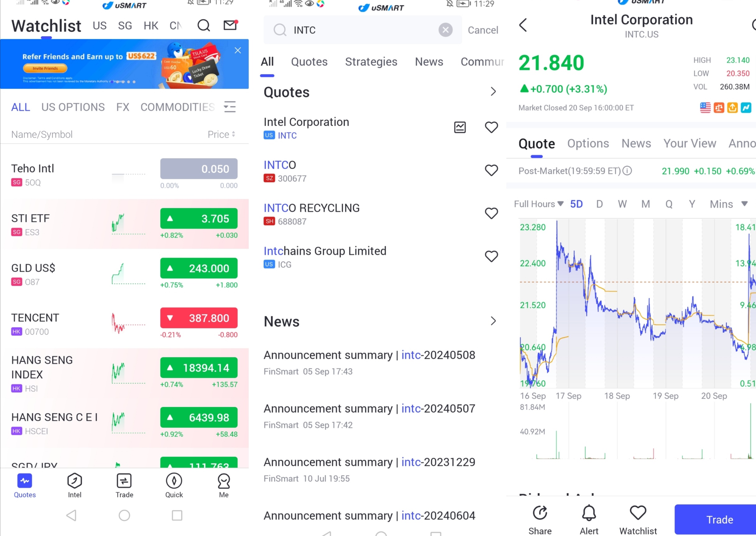
Task: Select the SG market tab
Action: tap(125, 26)
